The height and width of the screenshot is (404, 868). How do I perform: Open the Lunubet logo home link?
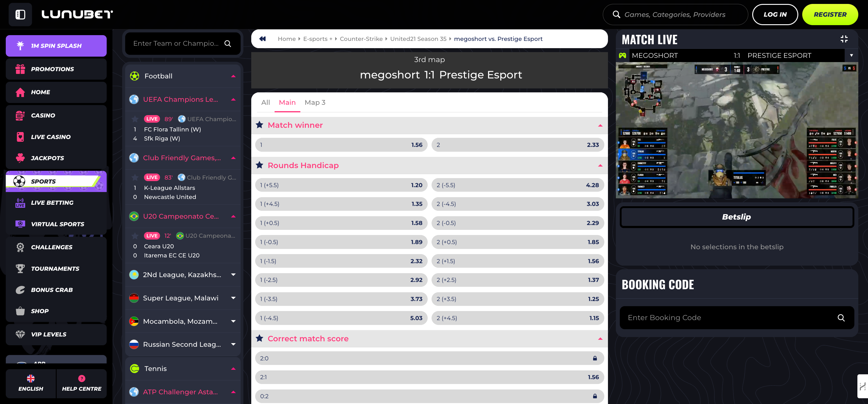[x=77, y=15]
